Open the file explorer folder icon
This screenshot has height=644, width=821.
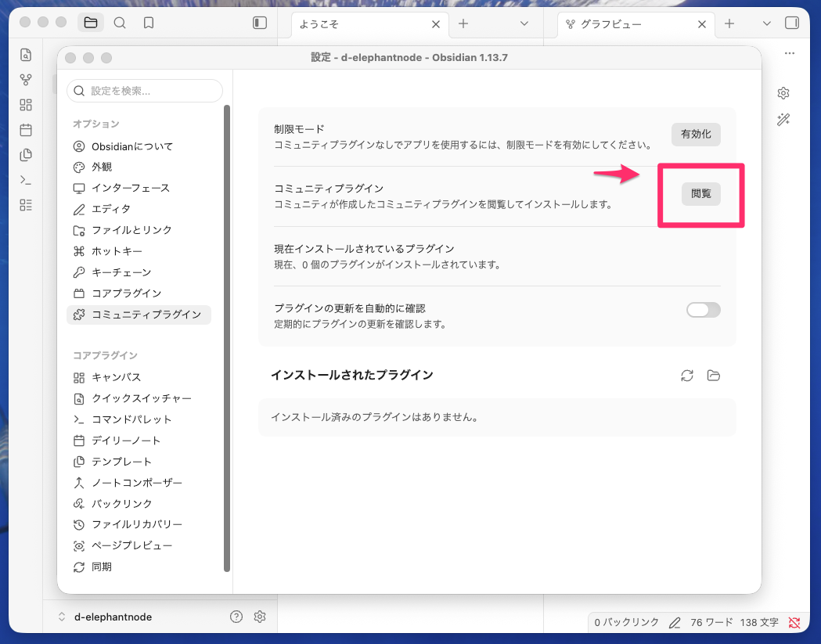[x=91, y=23]
